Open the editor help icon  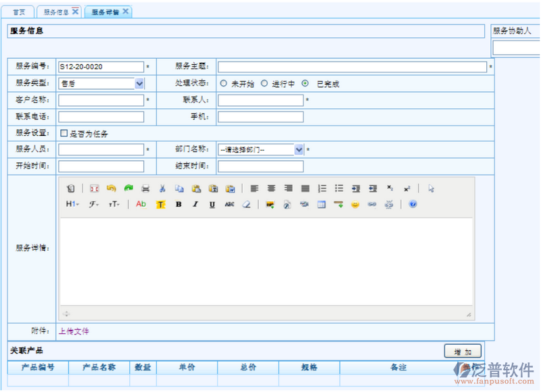point(413,204)
